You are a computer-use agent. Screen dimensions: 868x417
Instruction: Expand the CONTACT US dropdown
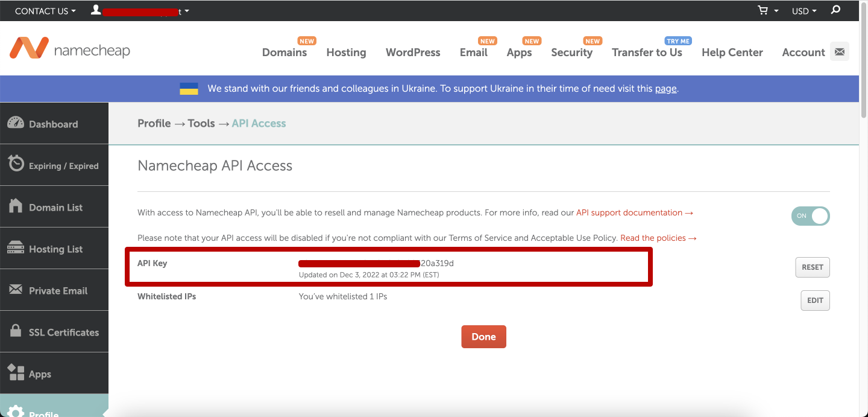[45, 11]
